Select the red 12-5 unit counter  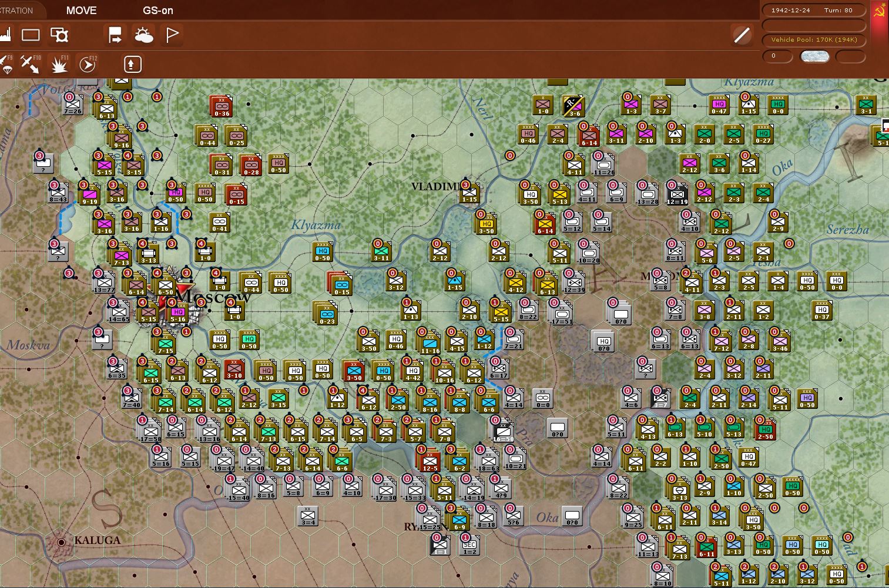[430, 459]
